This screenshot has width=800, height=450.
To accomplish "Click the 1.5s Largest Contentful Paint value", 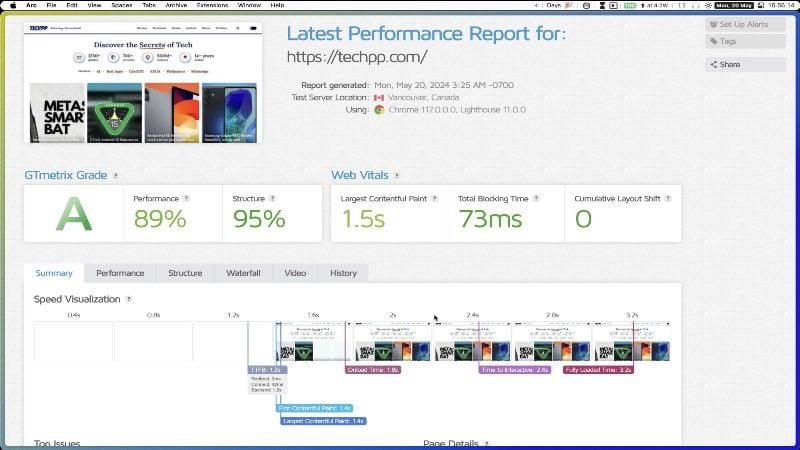I will (x=363, y=219).
